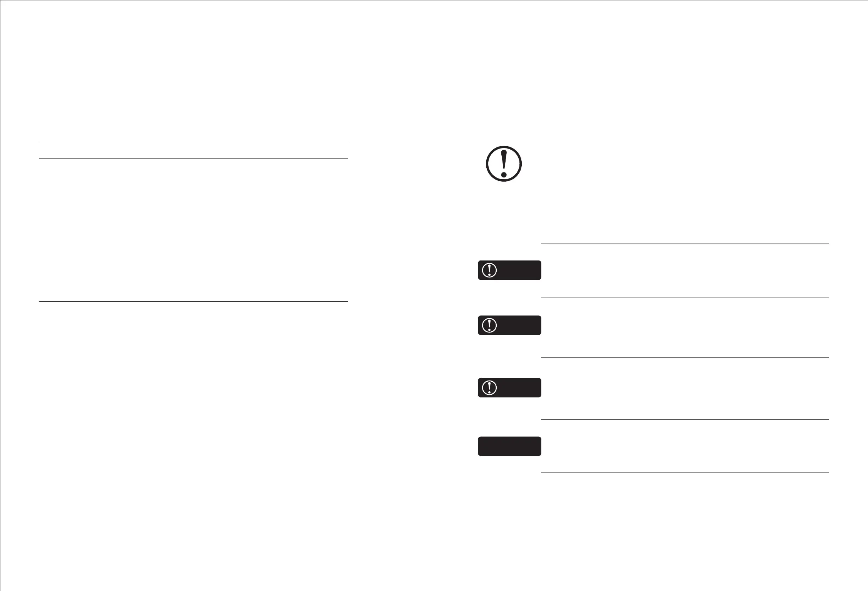Click the divider between second and third black labels
The image size is (868, 591).
pos(684,357)
